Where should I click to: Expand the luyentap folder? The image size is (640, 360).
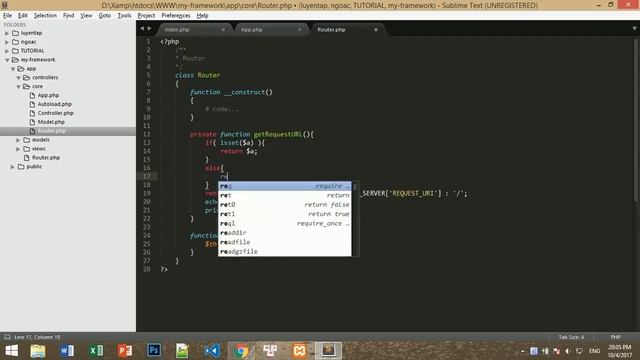point(7,33)
